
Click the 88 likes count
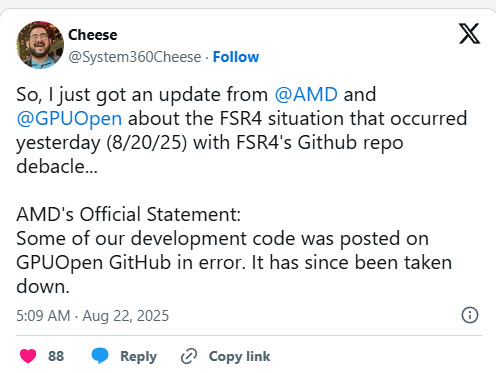pyautogui.click(x=56, y=356)
